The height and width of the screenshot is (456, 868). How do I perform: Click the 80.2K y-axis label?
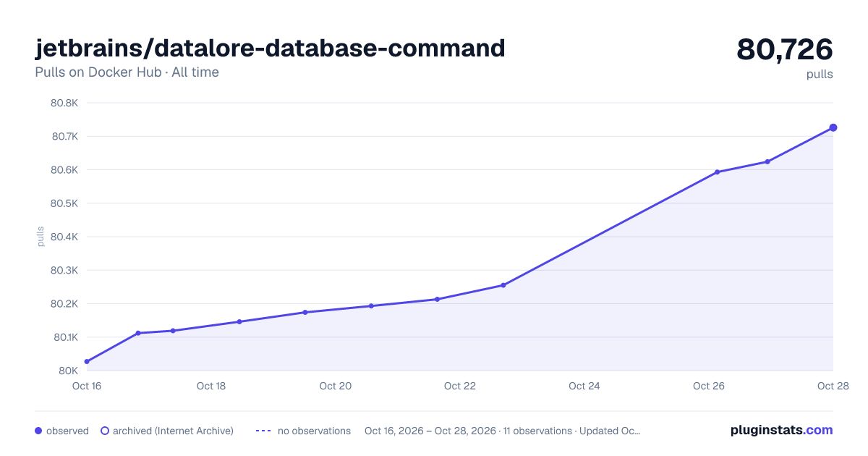(64, 304)
